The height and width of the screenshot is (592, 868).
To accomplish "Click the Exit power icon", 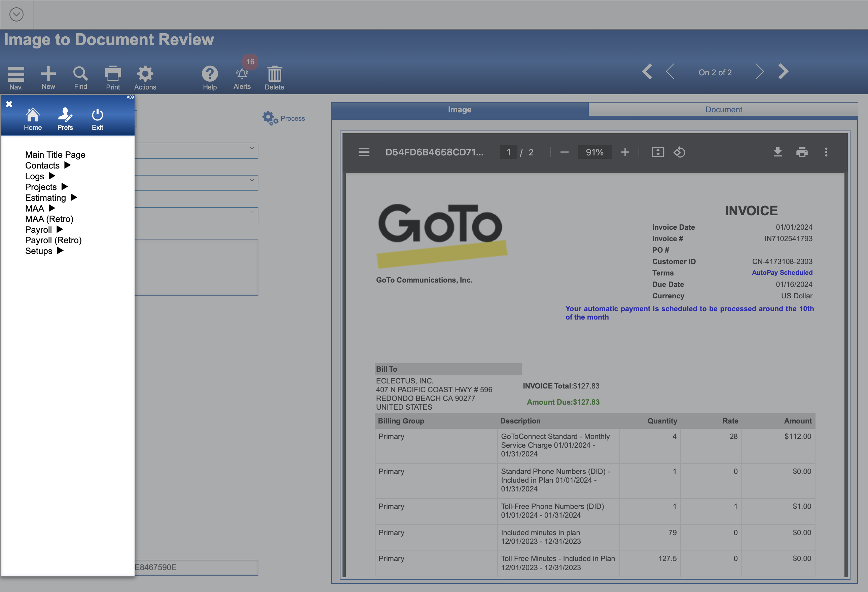I will 98,119.
